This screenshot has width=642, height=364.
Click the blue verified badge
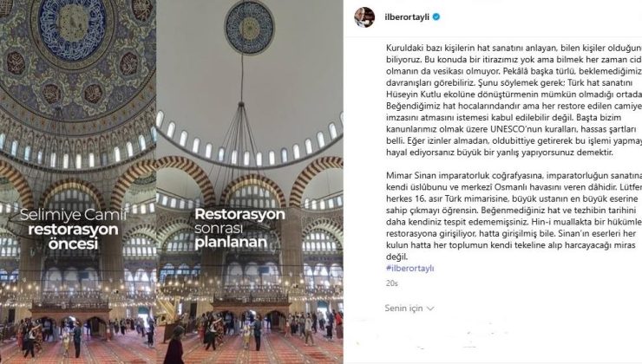tap(436, 17)
